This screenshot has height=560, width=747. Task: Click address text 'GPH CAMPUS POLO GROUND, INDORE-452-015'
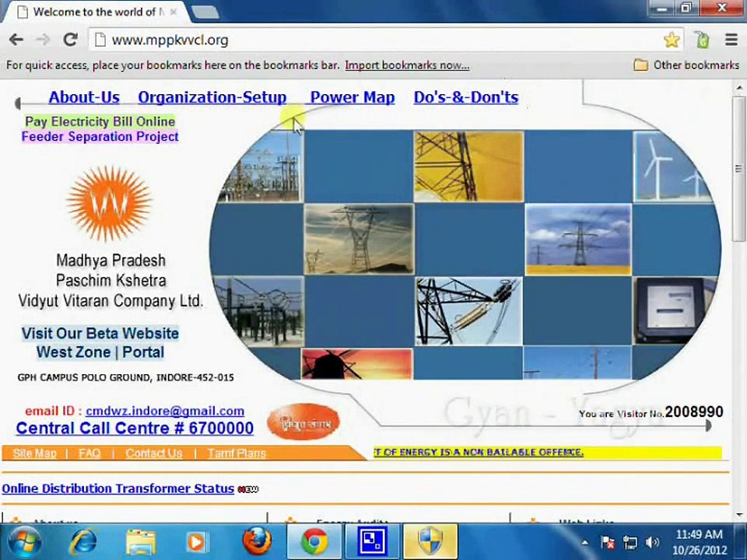tap(126, 378)
